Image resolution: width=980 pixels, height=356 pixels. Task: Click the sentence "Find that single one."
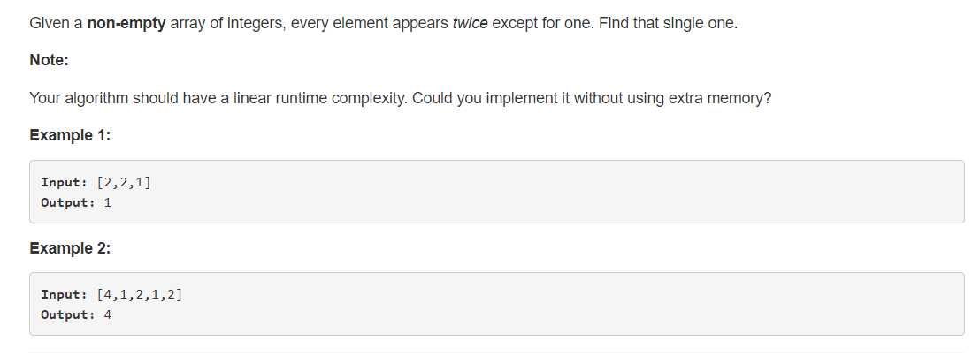pos(668,22)
